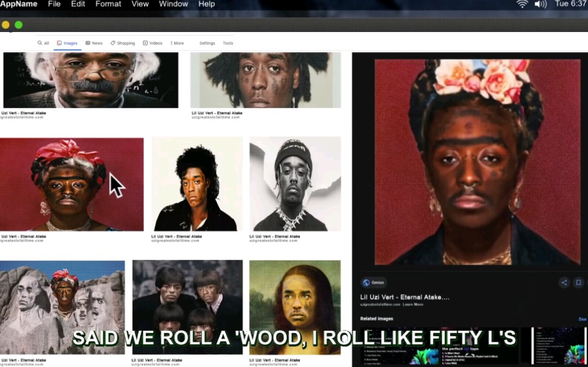This screenshot has height=367, width=588.
Task: Click the caption under the red headwrap portrait
Action: point(24,236)
